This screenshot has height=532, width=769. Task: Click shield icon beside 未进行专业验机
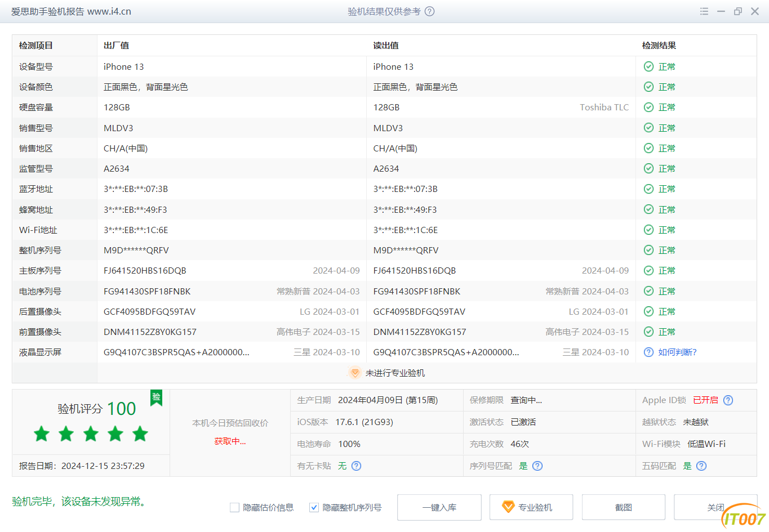355,373
